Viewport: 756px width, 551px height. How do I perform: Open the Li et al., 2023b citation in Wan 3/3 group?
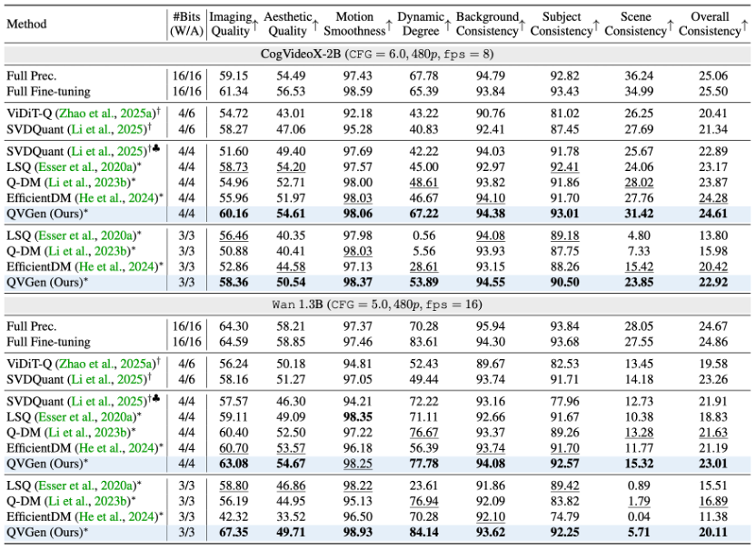pyautogui.click(x=91, y=500)
